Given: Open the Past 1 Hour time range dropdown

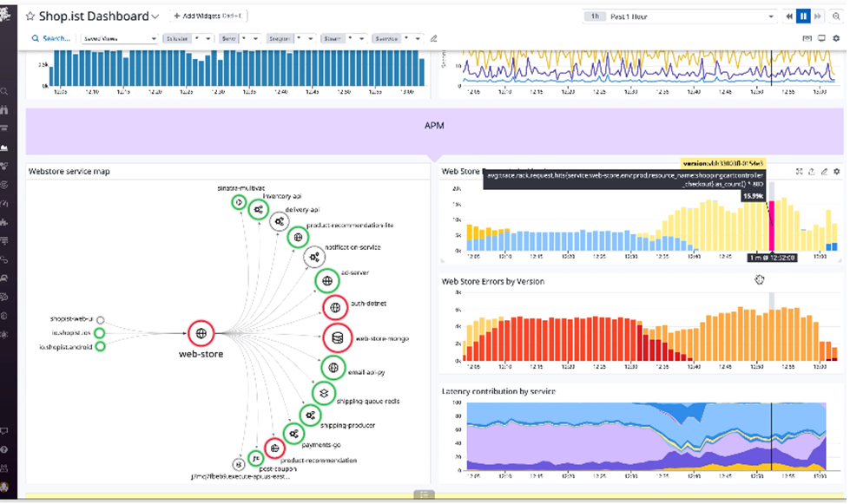Looking at the screenshot, I should point(679,16).
